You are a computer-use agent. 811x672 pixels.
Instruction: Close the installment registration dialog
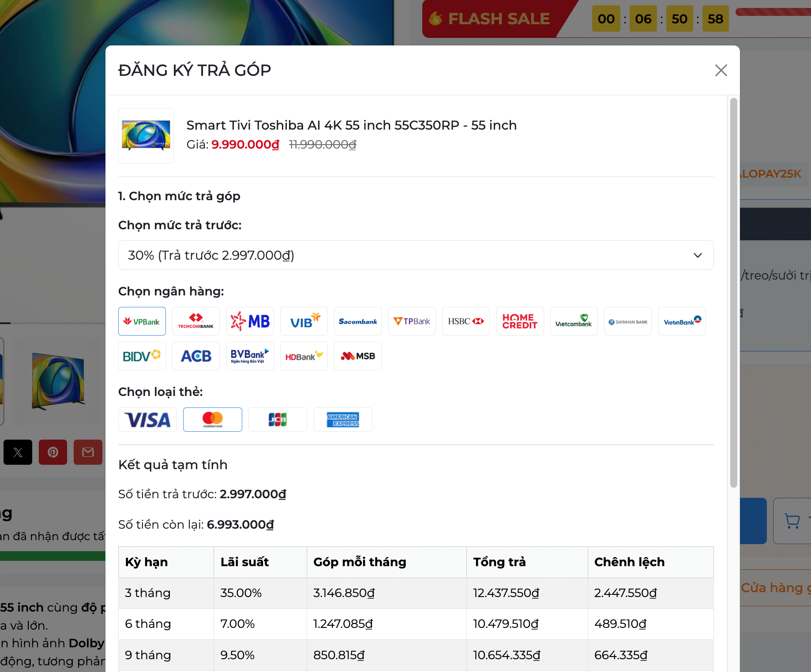[721, 70]
